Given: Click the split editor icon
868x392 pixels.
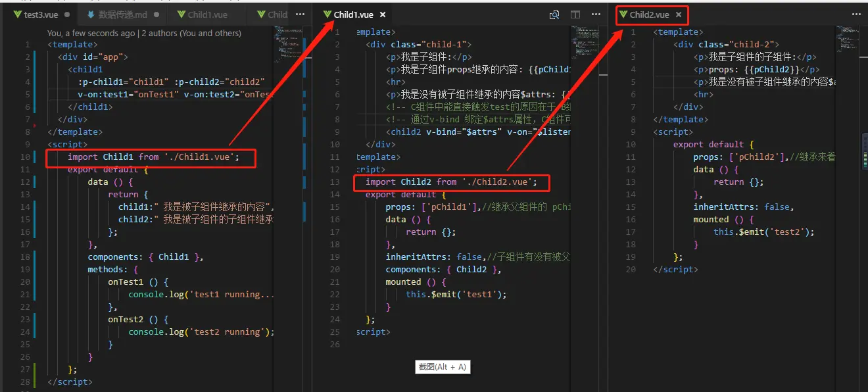Looking at the screenshot, I should coord(575,14).
